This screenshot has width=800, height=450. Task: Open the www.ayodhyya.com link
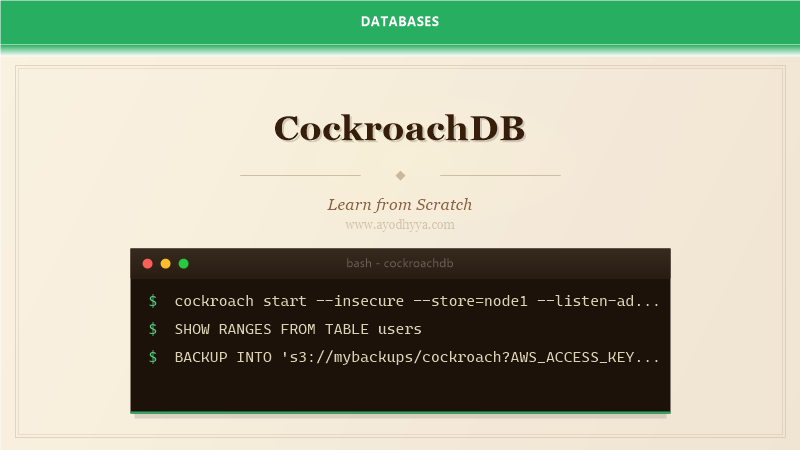[x=399, y=224]
